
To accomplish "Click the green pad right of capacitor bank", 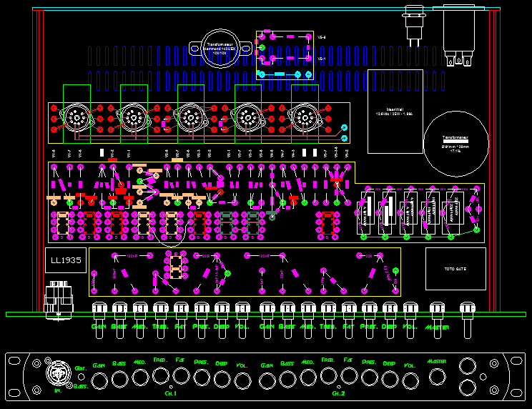I will (477, 230).
